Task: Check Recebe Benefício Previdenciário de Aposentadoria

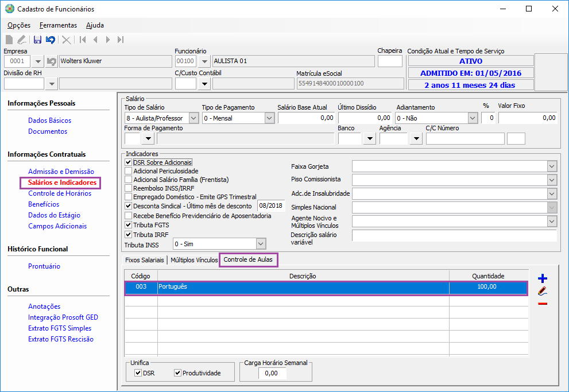Action: [x=128, y=216]
